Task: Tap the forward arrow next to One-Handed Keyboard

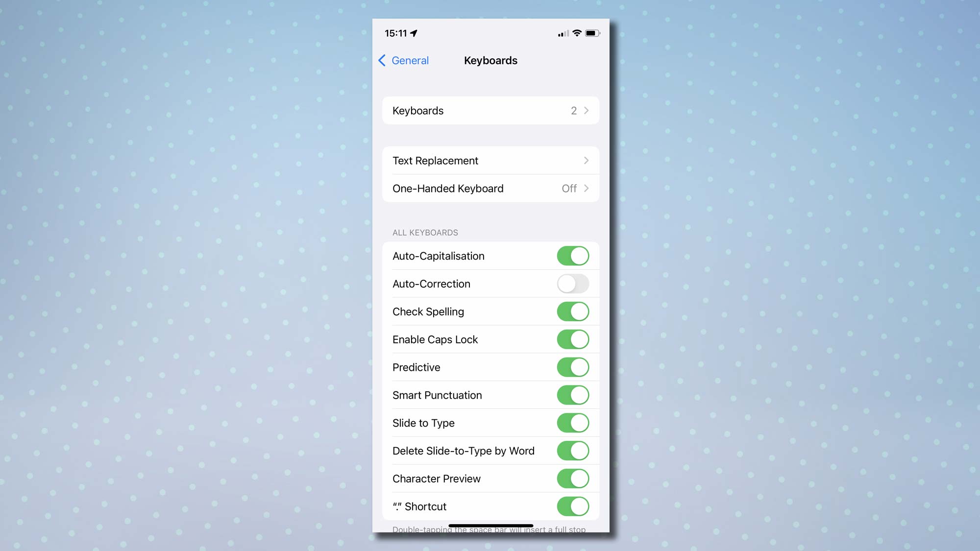Action: tap(586, 189)
